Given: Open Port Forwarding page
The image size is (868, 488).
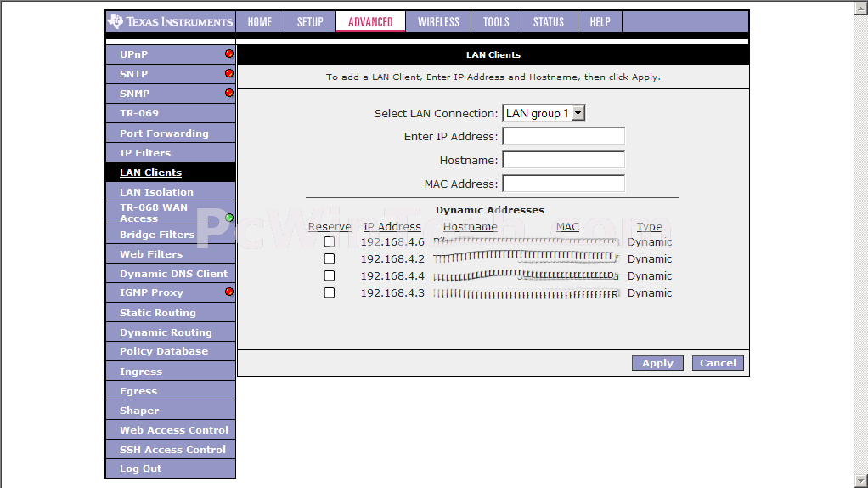Looking at the screenshot, I should pos(171,133).
